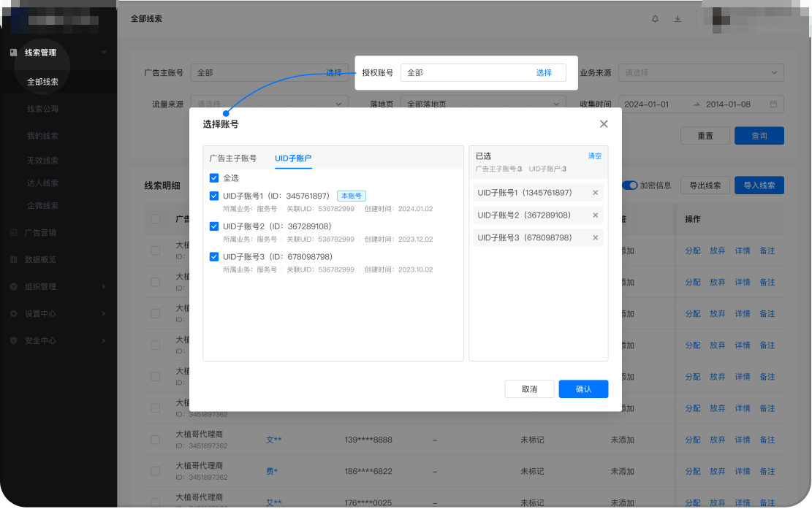Click the download icon in the top bar
This screenshot has height=509, width=812.
[678, 19]
